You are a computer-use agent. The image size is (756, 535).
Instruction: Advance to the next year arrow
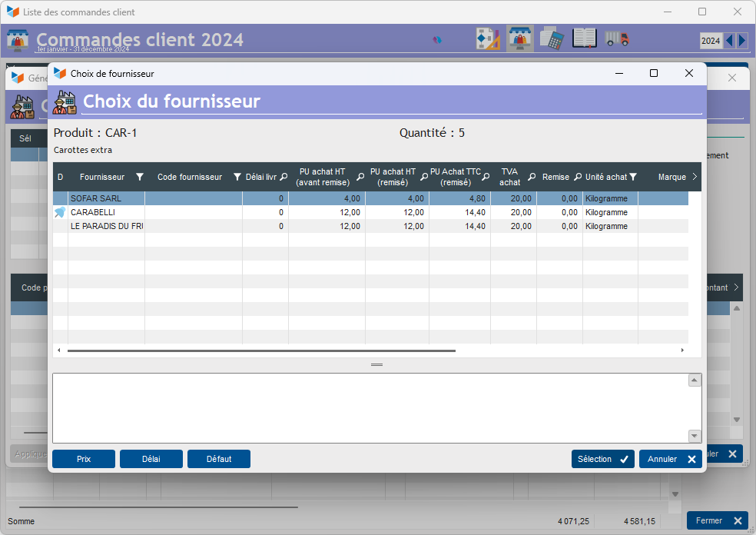click(x=741, y=40)
